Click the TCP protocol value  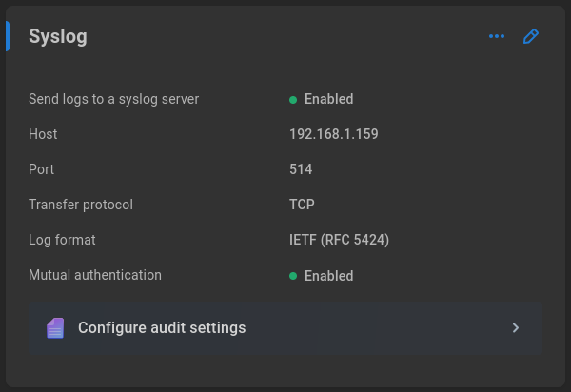[x=302, y=205]
